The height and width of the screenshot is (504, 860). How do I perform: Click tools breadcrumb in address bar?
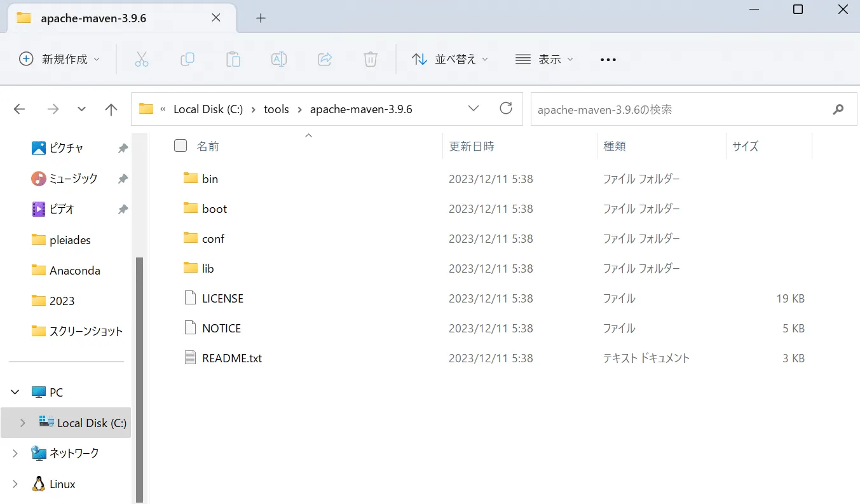(276, 109)
